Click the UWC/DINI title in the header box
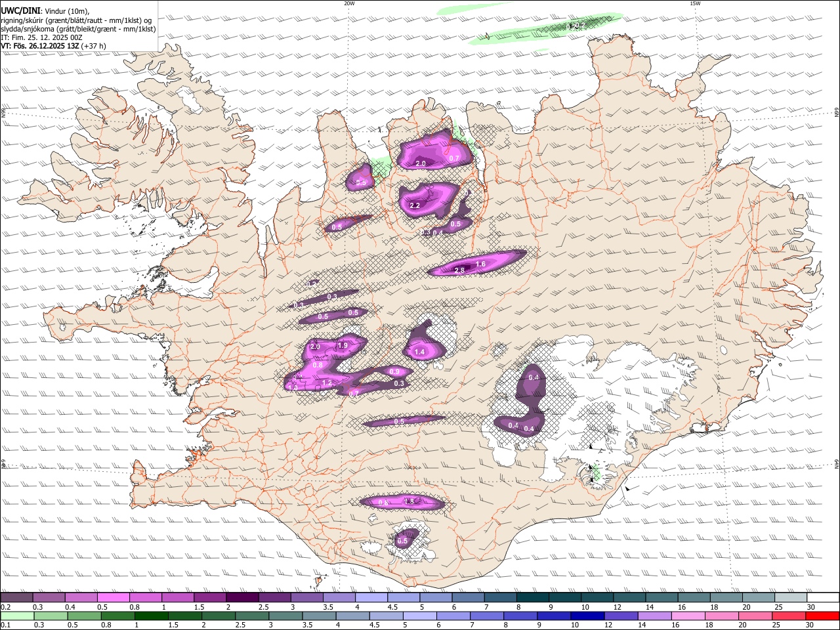Image resolution: width=840 pixels, height=630 pixels. click(x=20, y=10)
